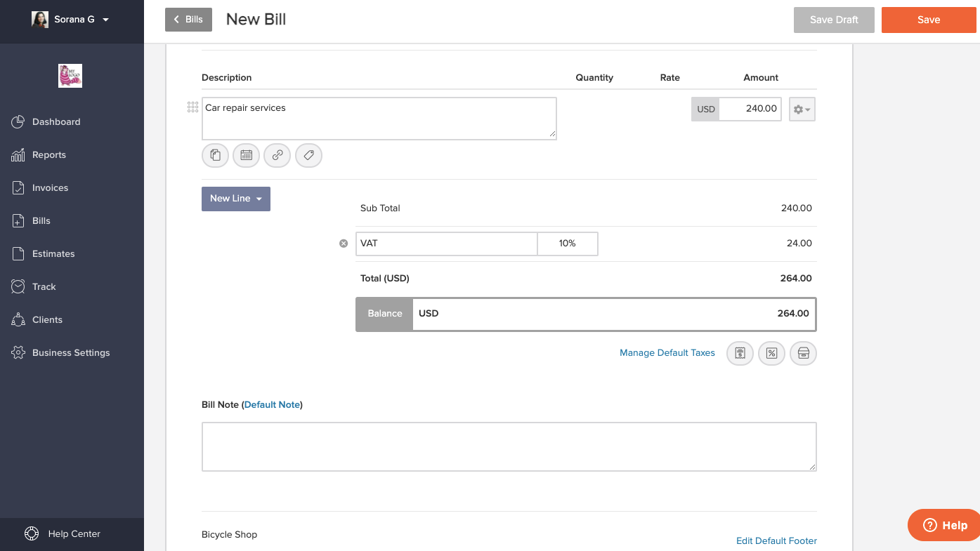Click the archive box icon below the balance
Image resolution: width=980 pixels, height=551 pixels.
pos(803,353)
